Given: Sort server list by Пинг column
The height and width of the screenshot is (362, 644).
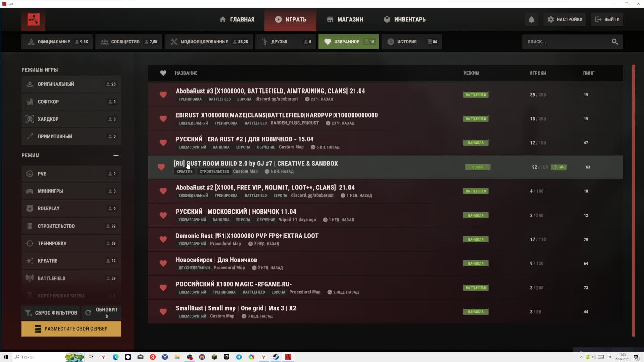Looking at the screenshot, I should [x=588, y=73].
